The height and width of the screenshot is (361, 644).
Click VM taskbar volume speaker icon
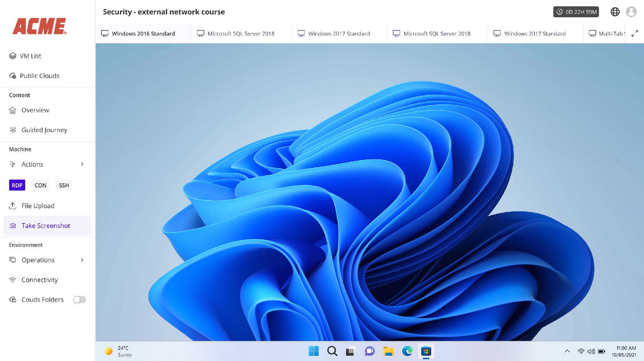(x=591, y=351)
